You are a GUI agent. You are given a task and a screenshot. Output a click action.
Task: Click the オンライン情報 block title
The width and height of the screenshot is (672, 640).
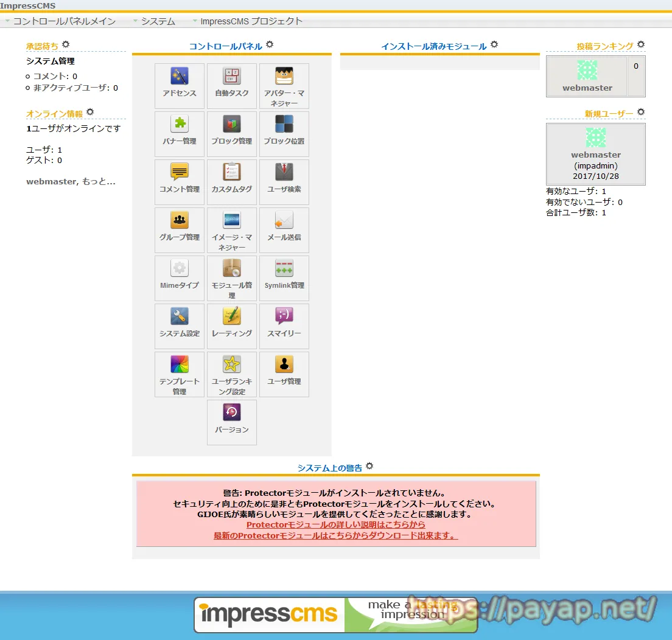click(x=54, y=114)
